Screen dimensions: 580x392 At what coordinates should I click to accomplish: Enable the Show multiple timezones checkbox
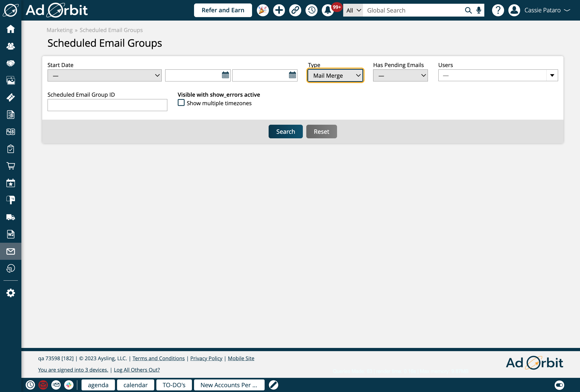coord(181,102)
